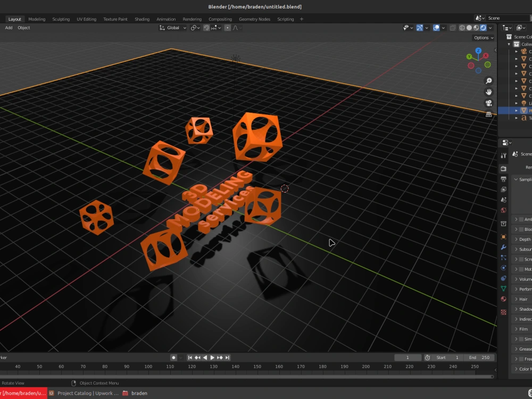Image resolution: width=532 pixels, height=399 pixels.
Task: Open the viewport shading options dropdown
Action: [x=491, y=28]
